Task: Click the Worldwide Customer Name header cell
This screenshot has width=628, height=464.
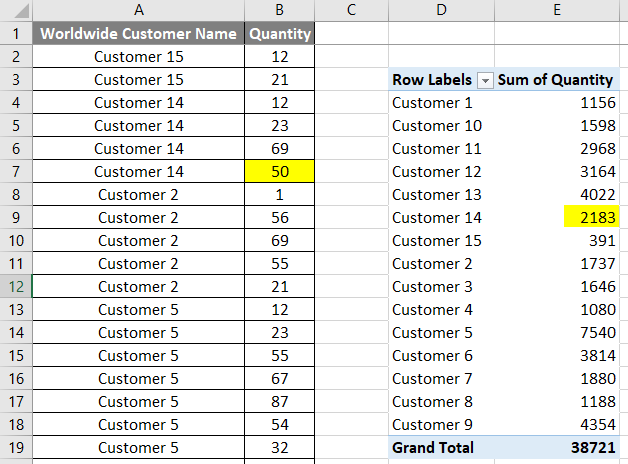Action: [x=139, y=33]
